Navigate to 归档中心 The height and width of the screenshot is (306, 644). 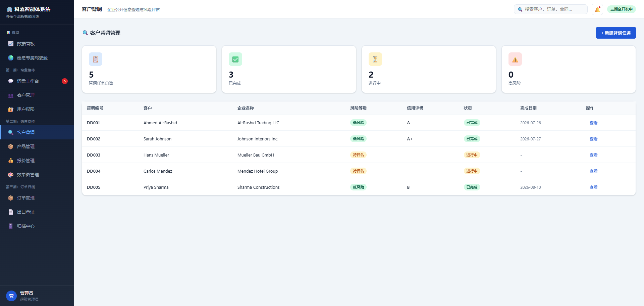click(37, 226)
